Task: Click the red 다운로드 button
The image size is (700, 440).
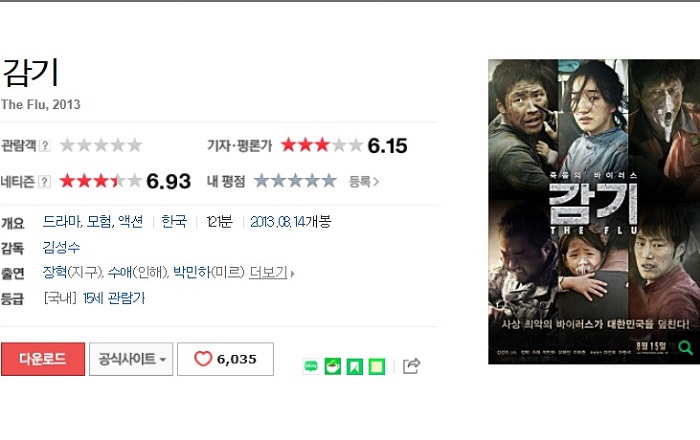Action: tap(43, 359)
